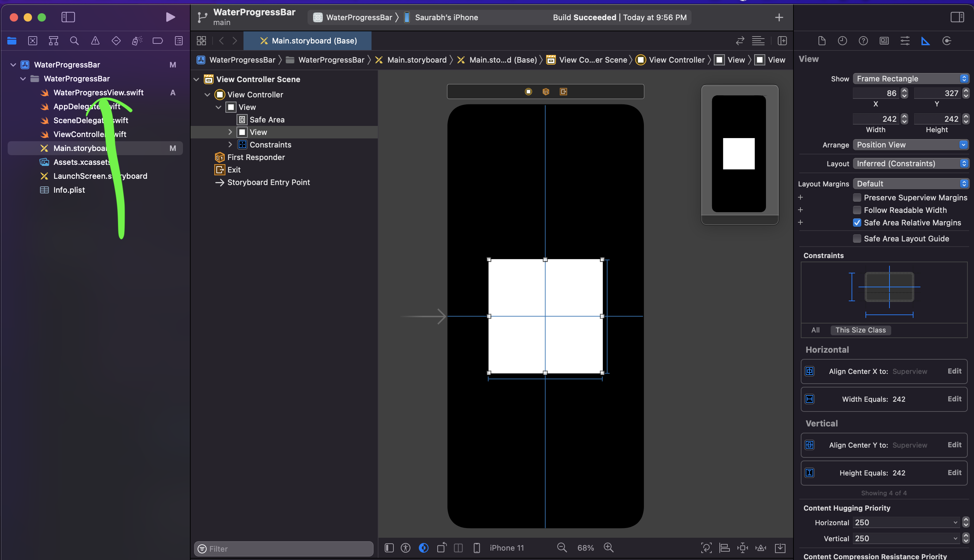This screenshot has width=974, height=560.
Task: Run the project with the play button
Action: (x=170, y=17)
